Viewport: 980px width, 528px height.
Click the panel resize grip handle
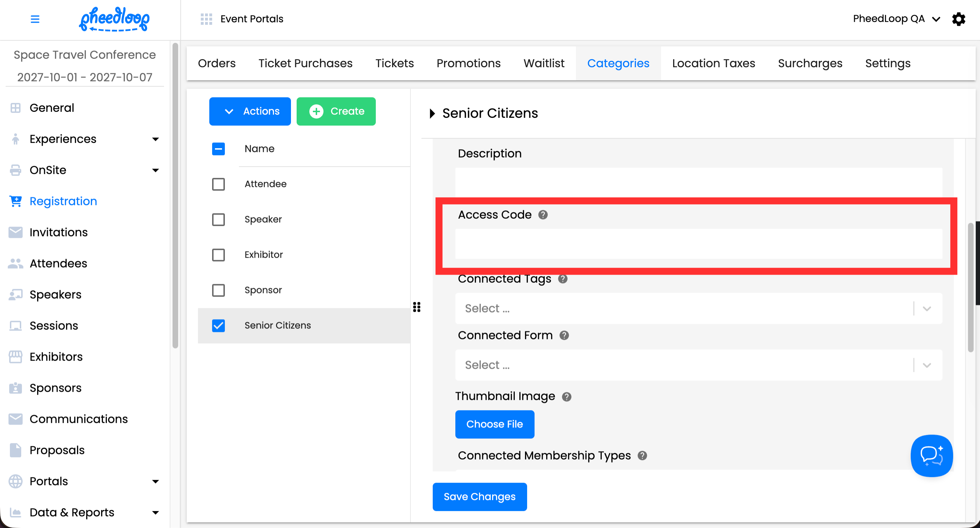click(416, 307)
